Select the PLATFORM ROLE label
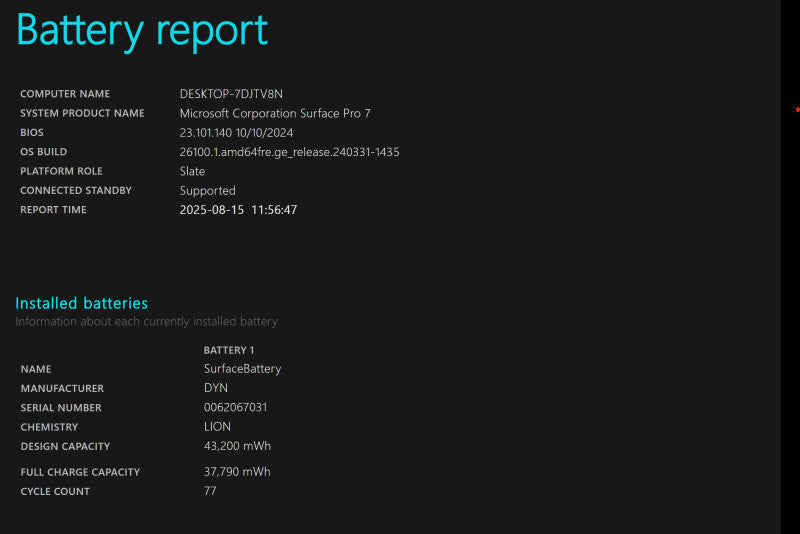This screenshot has height=534, width=800. [x=61, y=171]
